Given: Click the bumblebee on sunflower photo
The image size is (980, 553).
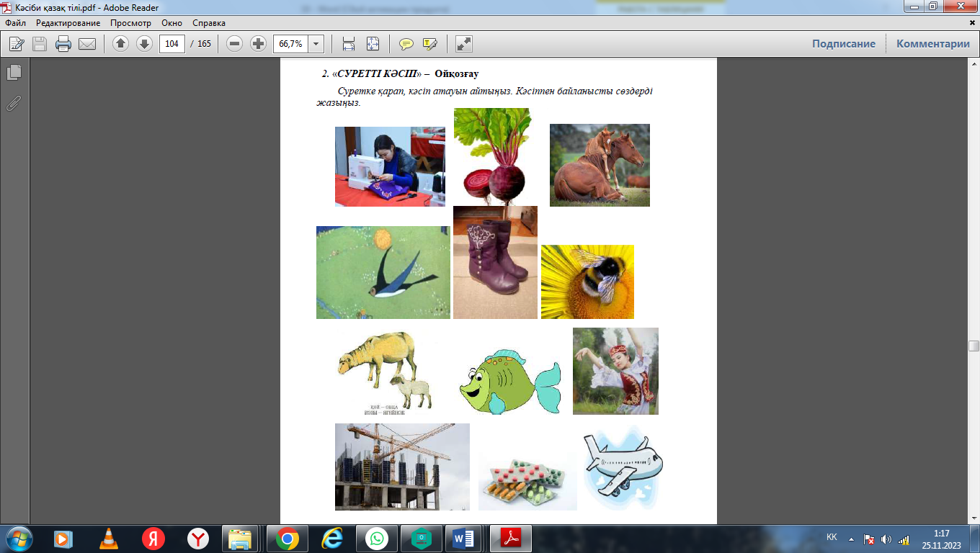Looking at the screenshot, I should 587,282.
